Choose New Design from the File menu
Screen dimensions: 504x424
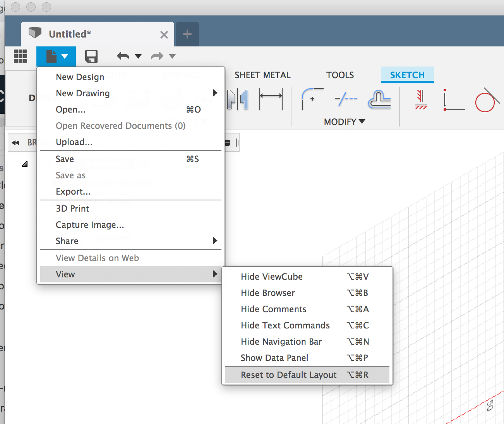click(x=79, y=77)
